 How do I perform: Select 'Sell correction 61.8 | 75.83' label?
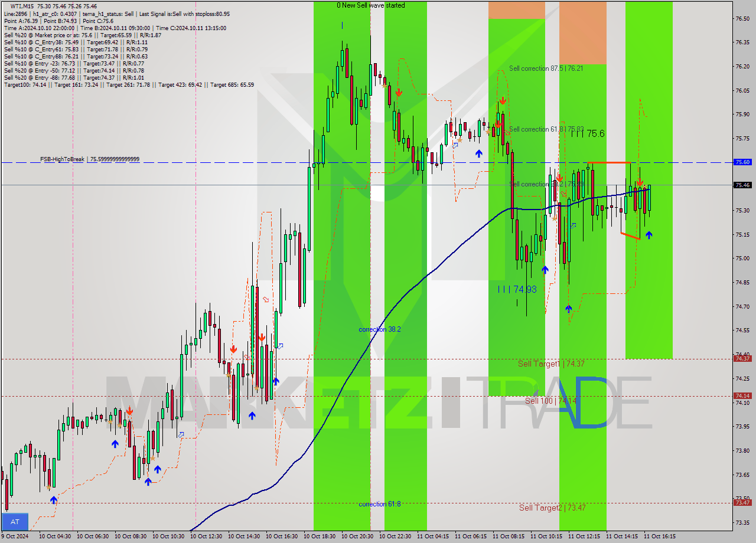(546, 129)
